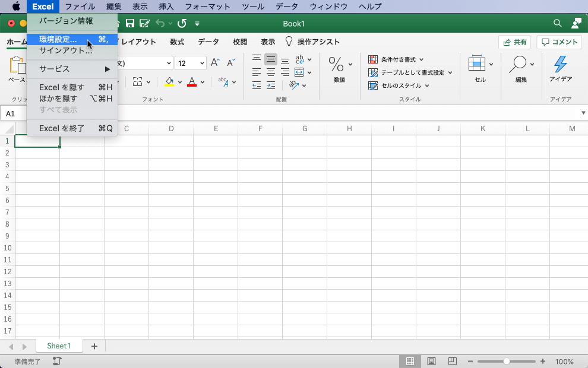Image resolution: width=588 pixels, height=368 pixels.
Task: Click the percent Number format icon
Action: pyautogui.click(x=336, y=64)
